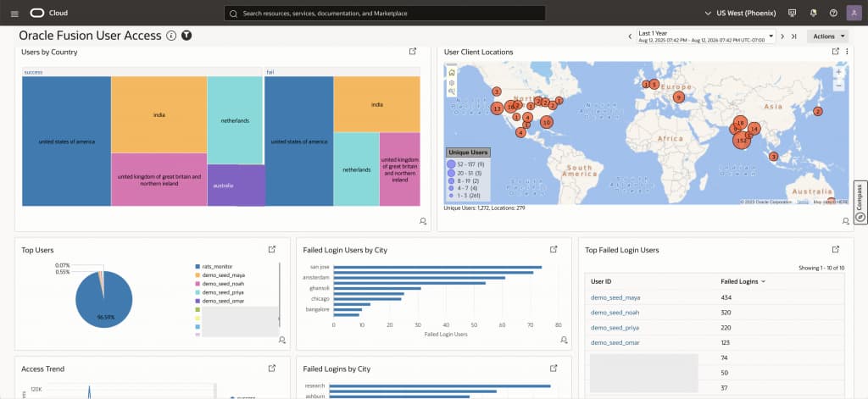Viewport: 868px width, 399px height.
Task: Click the map bubble labeled 13
Action: tap(497, 108)
